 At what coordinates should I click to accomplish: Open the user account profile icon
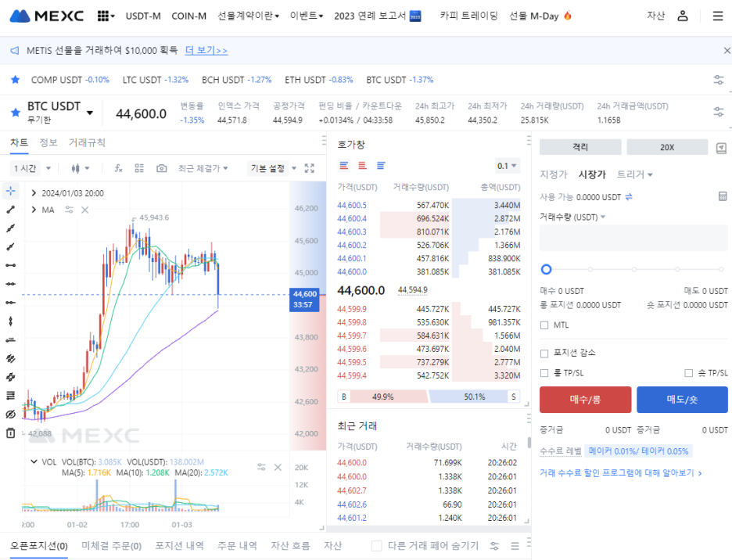pyautogui.click(x=683, y=16)
